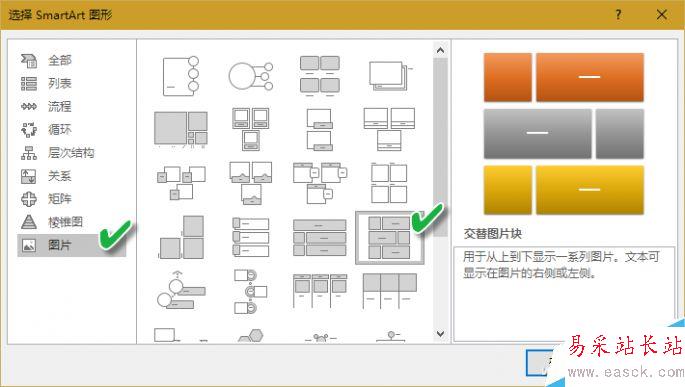Choose layout with one large square and small squares

click(x=180, y=129)
